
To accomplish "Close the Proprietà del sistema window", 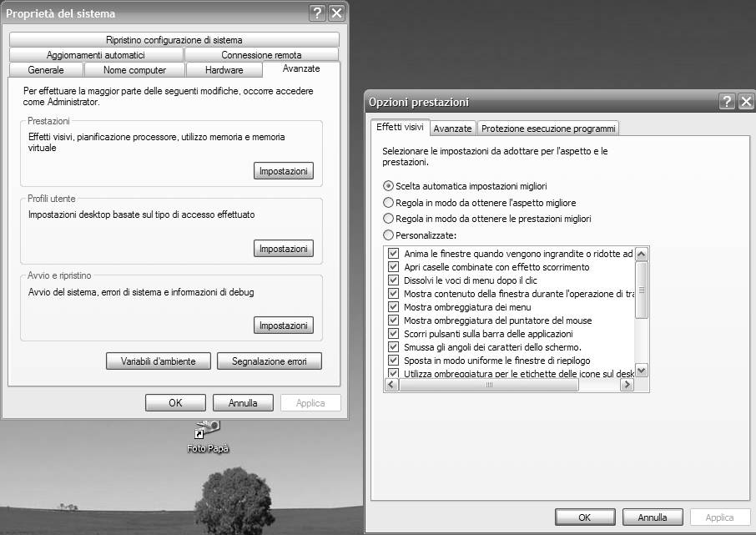I will click(336, 13).
